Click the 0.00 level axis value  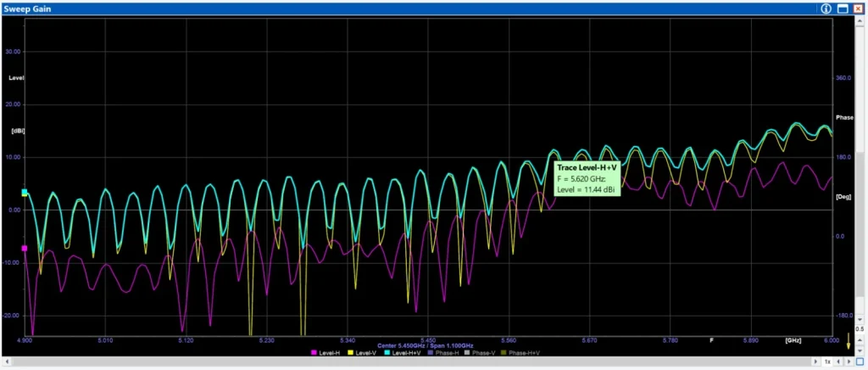coord(14,210)
